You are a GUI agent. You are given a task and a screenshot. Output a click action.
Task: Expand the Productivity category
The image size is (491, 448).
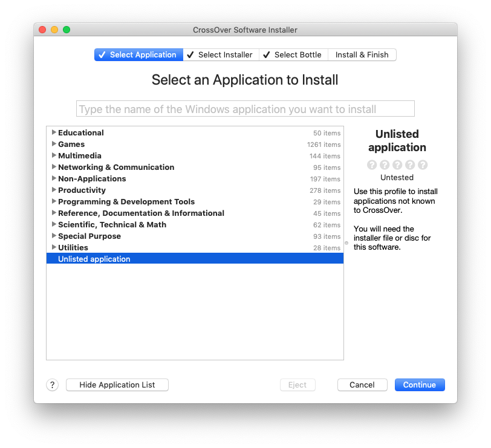tap(54, 190)
